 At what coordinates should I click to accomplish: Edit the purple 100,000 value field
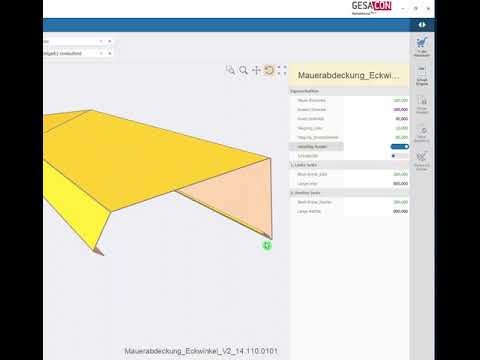376,109
